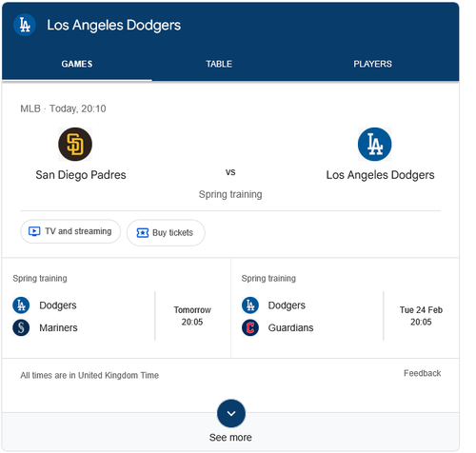
Task: Switch to the TABLE tab
Action: point(219,64)
